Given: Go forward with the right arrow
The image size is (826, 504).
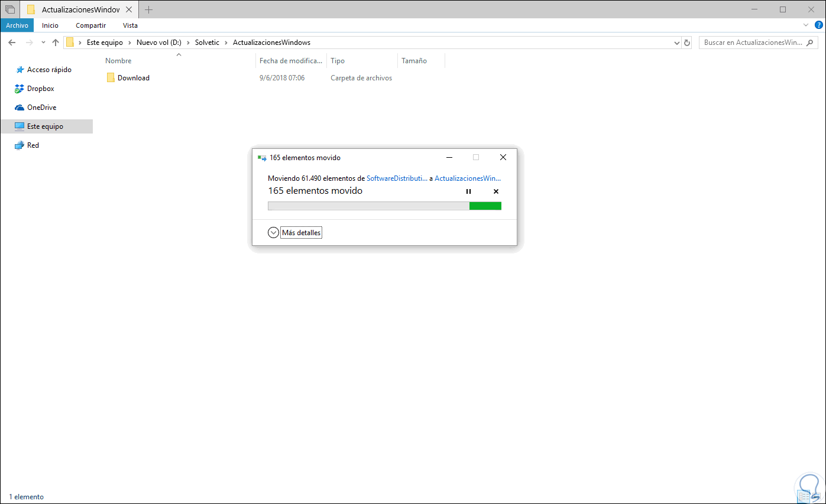Looking at the screenshot, I should pos(29,43).
